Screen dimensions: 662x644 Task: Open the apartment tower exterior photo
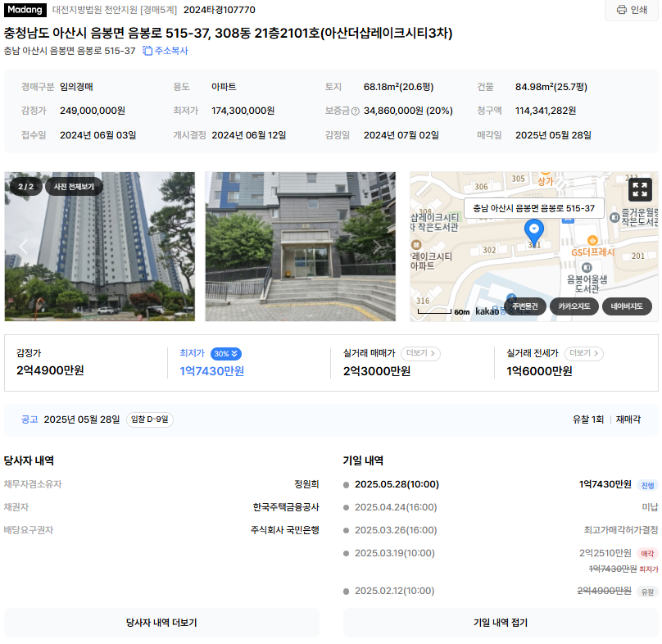coord(100,246)
